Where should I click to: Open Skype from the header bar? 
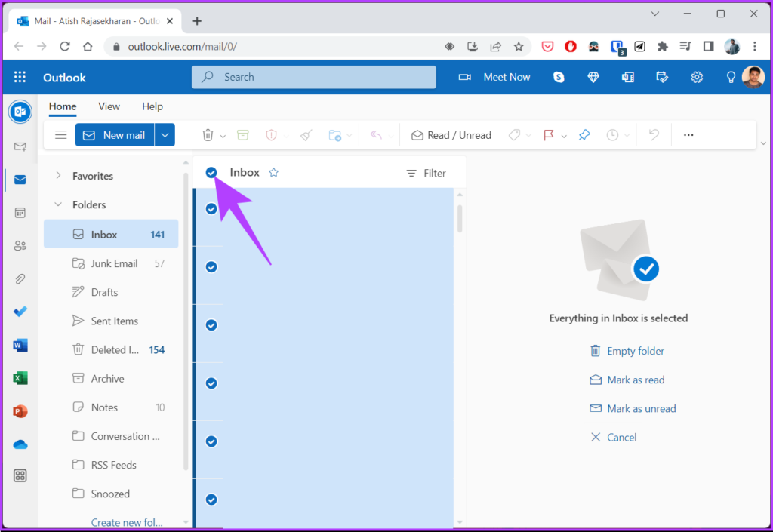click(559, 77)
